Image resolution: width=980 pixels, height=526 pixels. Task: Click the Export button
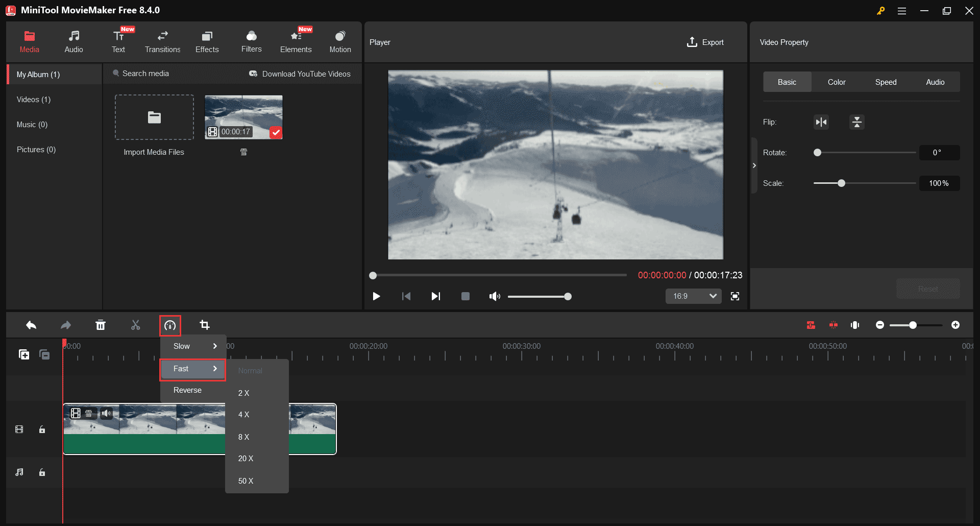pos(705,42)
